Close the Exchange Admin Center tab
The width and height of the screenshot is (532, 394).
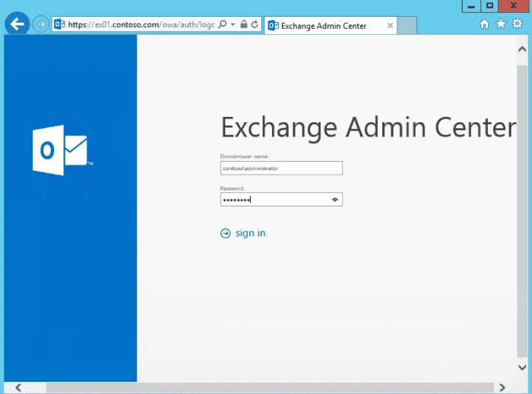point(390,25)
